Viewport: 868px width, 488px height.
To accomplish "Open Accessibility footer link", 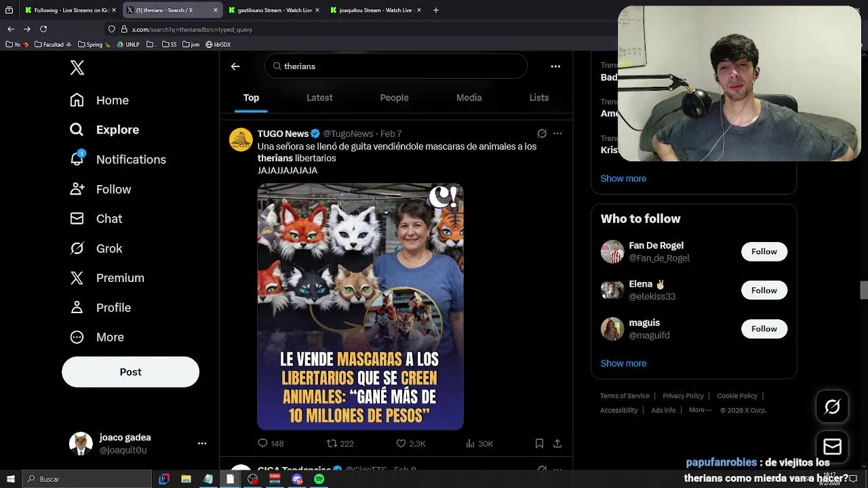I will [x=618, y=410].
